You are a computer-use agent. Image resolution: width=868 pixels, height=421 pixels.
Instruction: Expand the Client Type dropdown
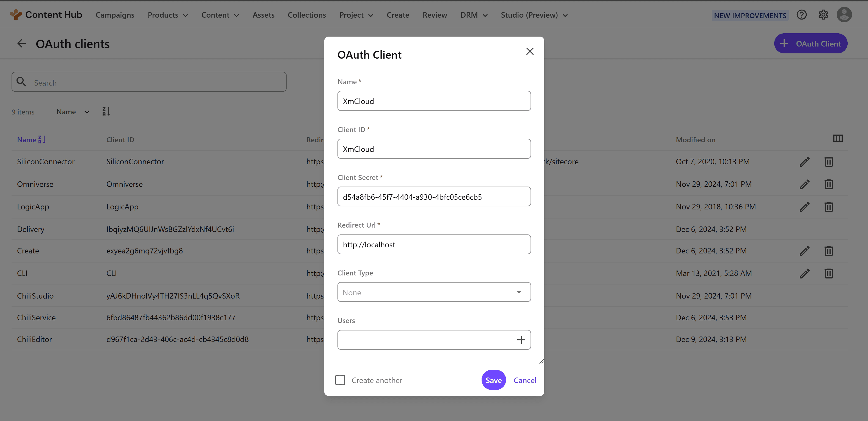point(434,292)
